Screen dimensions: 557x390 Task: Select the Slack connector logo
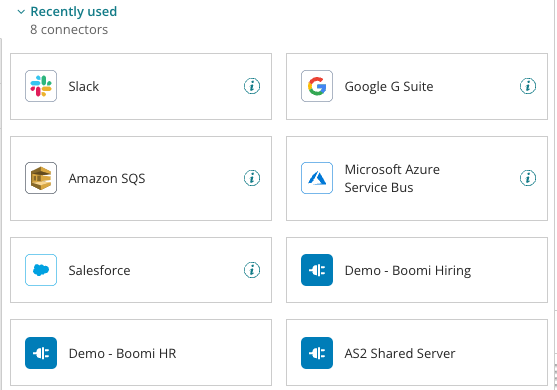(x=41, y=86)
